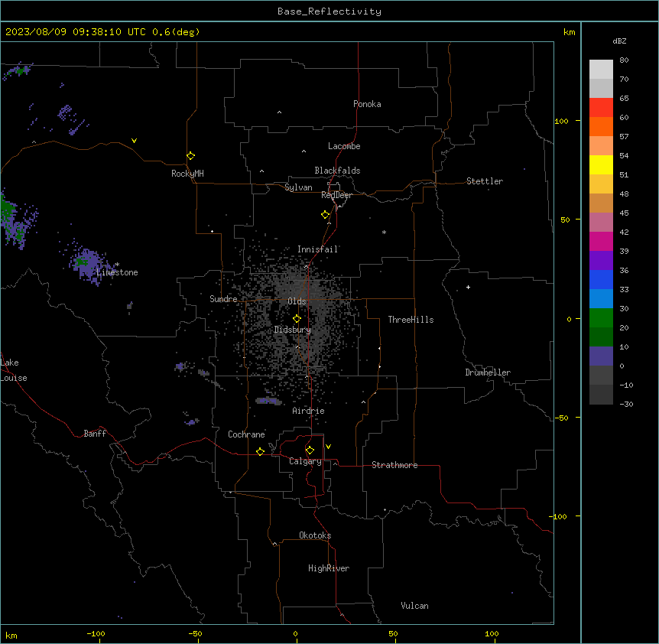Click the Strathmore town label
The image size is (659, 644).
pyautogui.click(x=394, y=465)
